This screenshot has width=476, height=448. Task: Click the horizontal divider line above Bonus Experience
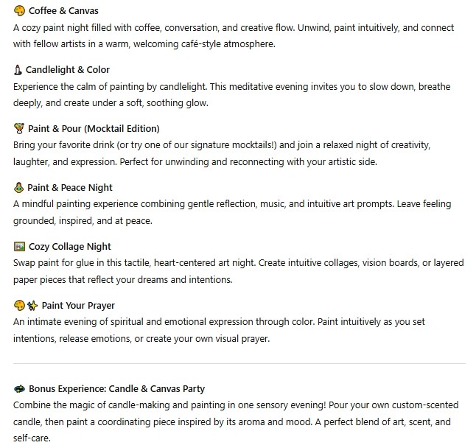click(x=239, y=363)
